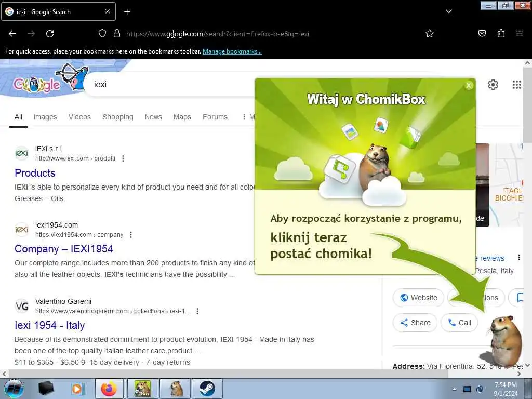Viewport: 532px width, 399px height.
Task: Open the Firefox hamburger application menu
Action: pos(520,33)
